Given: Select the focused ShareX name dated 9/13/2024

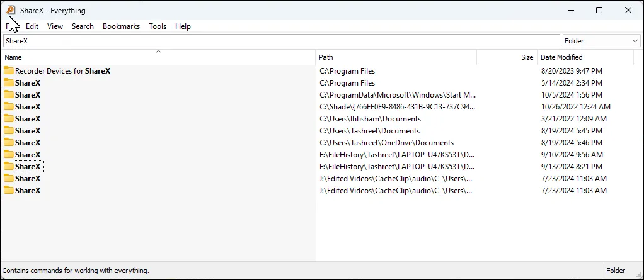Looking at the screenshot, I should pyautogui.click(x=28, y=167).
